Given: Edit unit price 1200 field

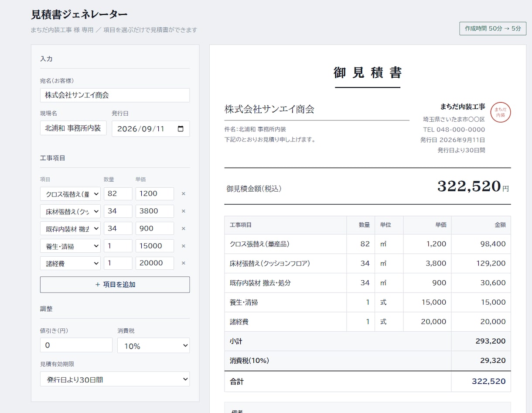Looking at the screenshot, I should [x=155, y=194].
